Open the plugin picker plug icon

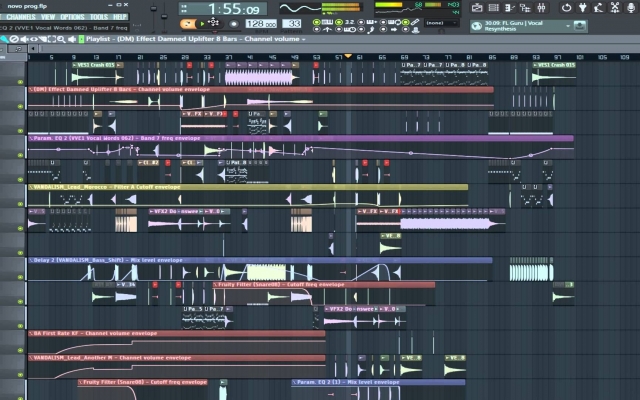tap(582, 7)
